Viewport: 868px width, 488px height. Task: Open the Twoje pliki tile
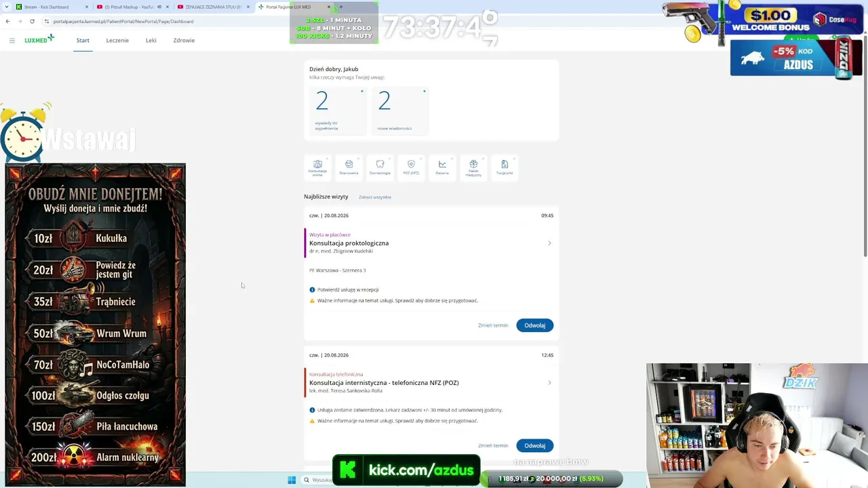pos(505,167)
